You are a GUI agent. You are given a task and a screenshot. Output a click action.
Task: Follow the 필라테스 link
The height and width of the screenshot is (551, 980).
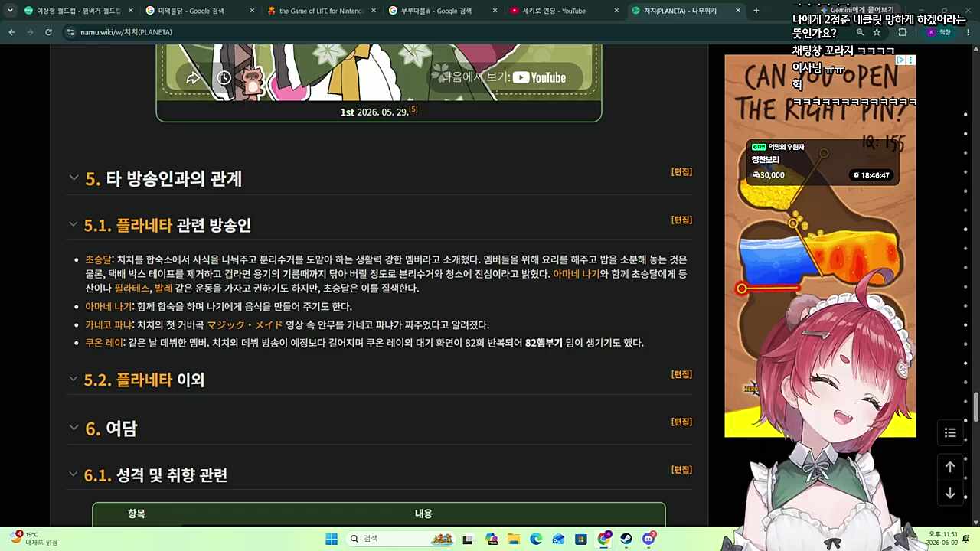tap(132, 289)
